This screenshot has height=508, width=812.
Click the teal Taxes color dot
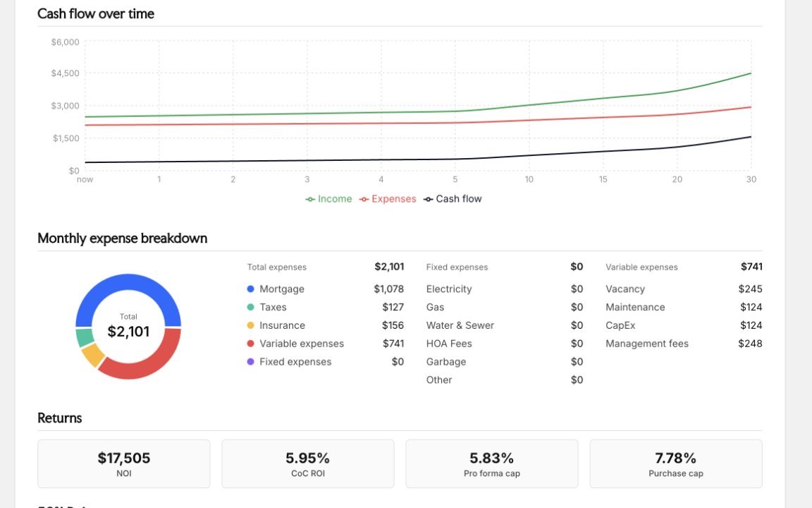[251, 308]
